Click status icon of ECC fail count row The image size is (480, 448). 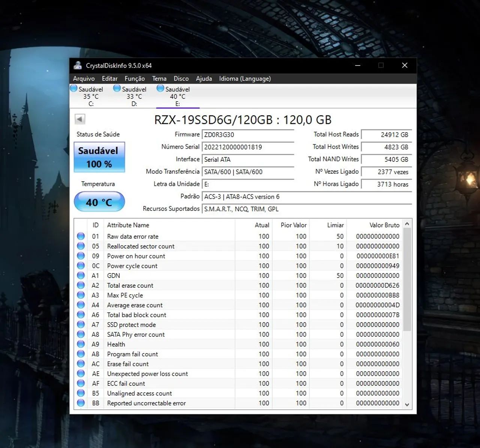pos(81,383)
